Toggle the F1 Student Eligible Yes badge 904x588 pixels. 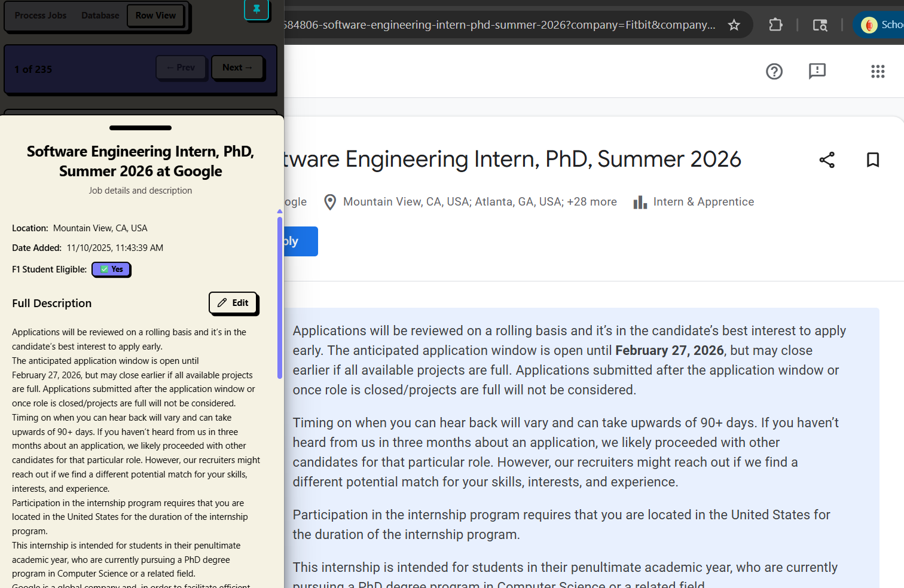click(111, 269)
